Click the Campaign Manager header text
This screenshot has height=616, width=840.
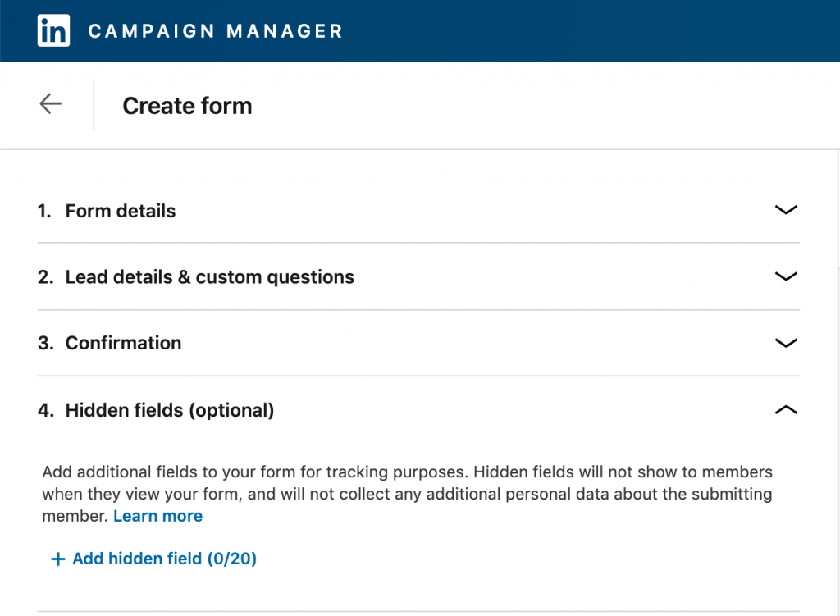(216, 31)
